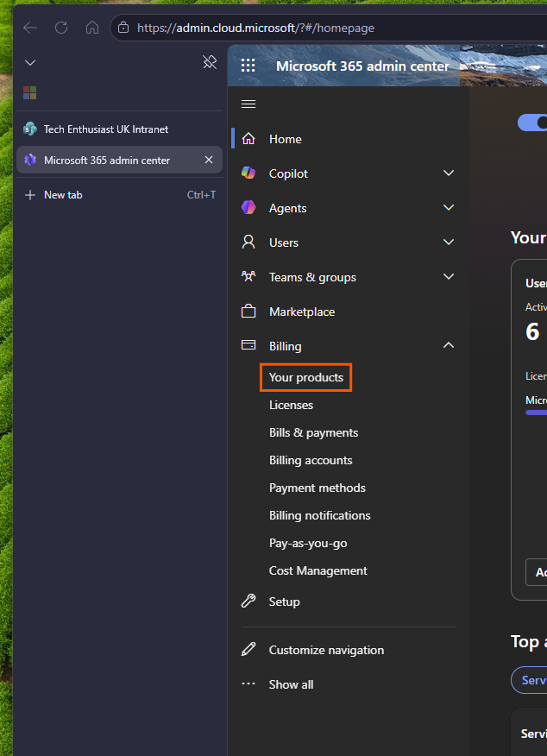This screenshot has width=547, height=756.
Task: Open Customize navigation
Action: [x=326, y=650]
